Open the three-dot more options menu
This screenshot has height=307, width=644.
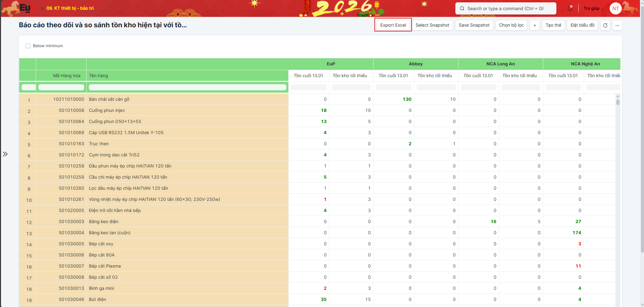point(617,25)
